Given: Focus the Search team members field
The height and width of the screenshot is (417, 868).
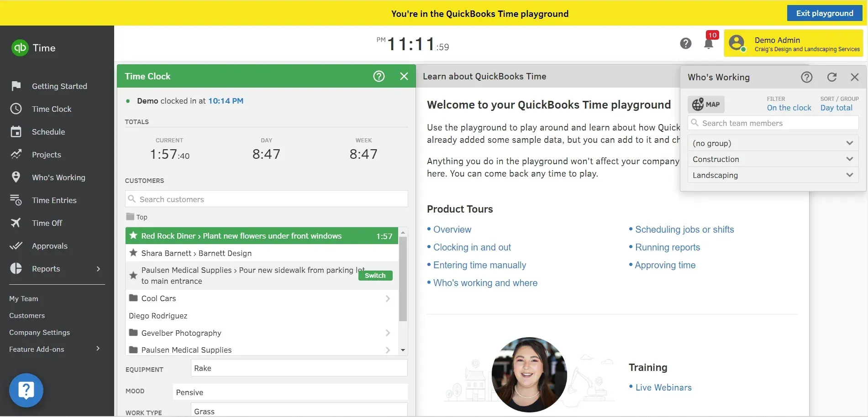Looking at the screenshot, I should click(773, 123).
